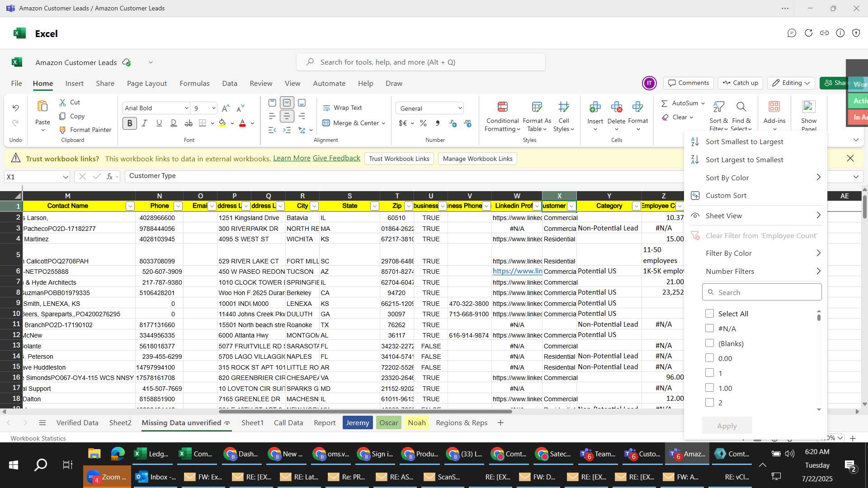Click Format As Table icon

coord(537,107)
